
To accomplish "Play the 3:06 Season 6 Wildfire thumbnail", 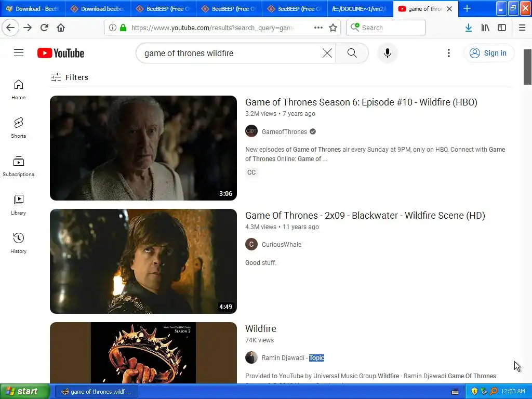I will [x=143, y=148].
